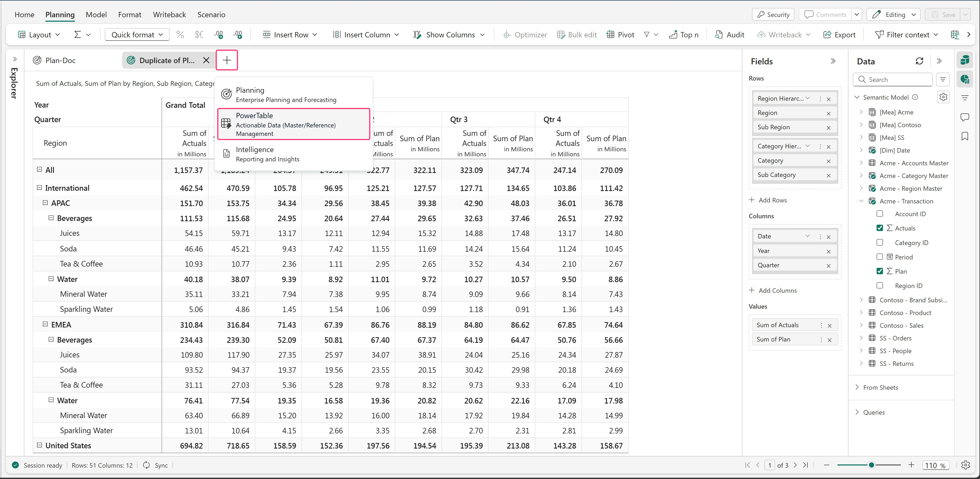
Task: Switch to the Writeback ribbon tab
Action: pyautogui.click(x=169, y=15)
